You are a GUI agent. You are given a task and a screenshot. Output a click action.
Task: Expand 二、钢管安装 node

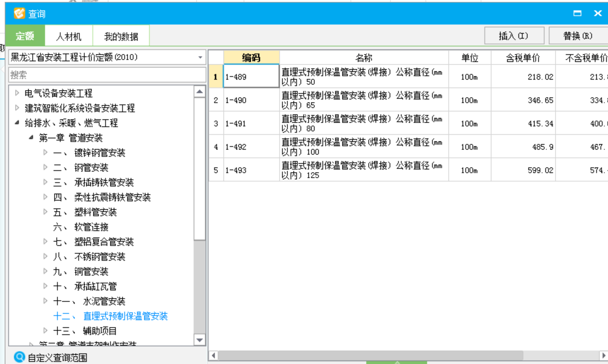tap(45, 167)
